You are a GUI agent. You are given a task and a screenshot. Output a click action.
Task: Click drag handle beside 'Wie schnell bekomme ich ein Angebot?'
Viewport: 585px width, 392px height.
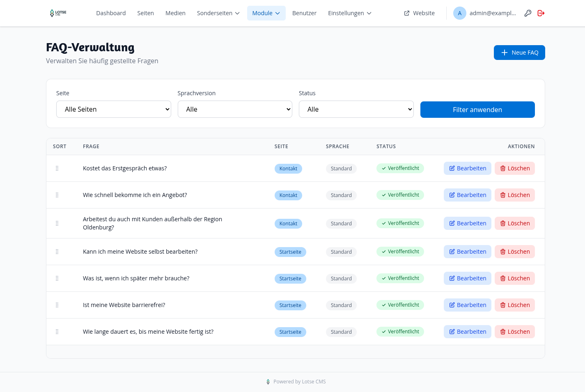(x=57, y=195)
